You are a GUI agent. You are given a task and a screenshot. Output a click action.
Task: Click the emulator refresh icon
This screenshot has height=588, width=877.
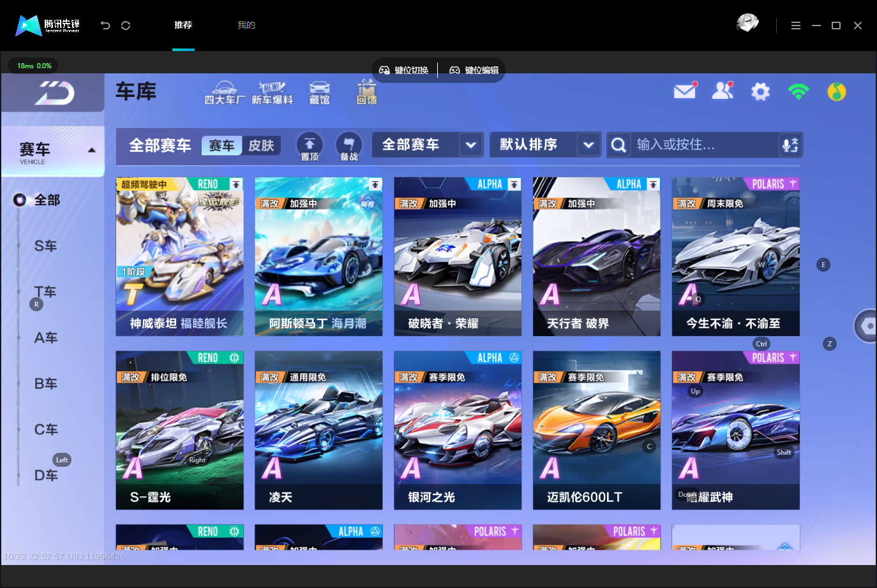pyautogui.click(x=126, y=26)
